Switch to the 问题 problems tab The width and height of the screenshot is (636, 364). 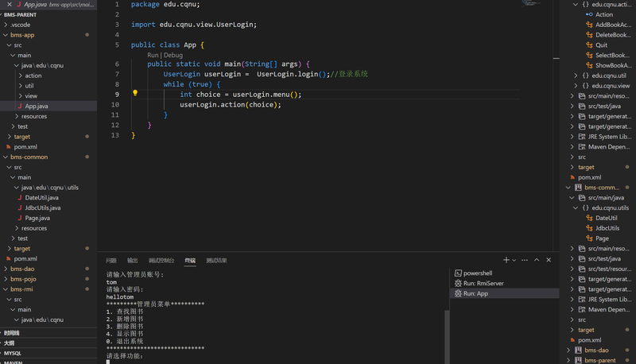point(111,260)
